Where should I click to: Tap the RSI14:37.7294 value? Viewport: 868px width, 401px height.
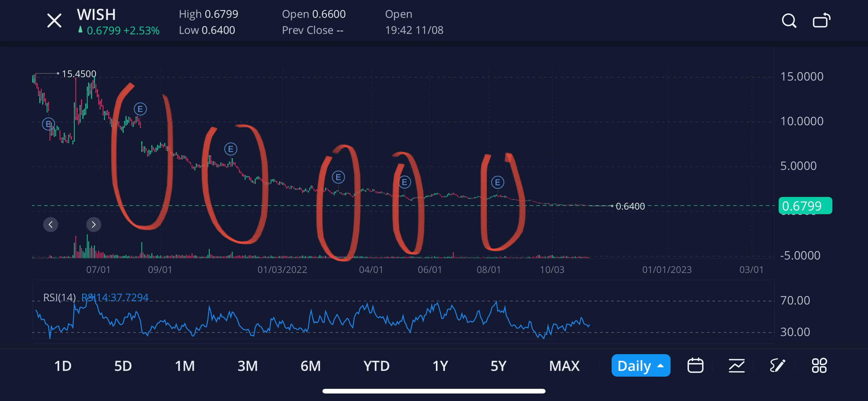[115, 297]
